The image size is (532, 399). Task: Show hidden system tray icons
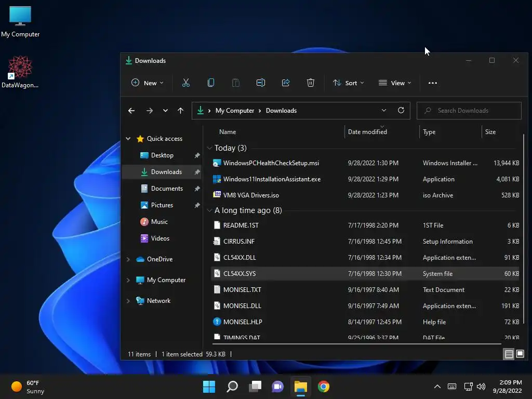437,387
